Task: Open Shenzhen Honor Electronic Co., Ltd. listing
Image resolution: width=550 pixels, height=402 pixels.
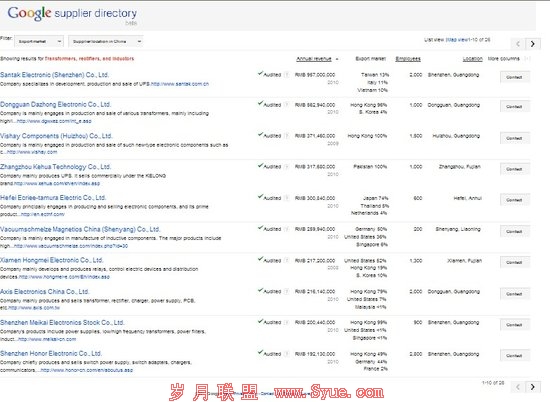Action: click(51, 353)
